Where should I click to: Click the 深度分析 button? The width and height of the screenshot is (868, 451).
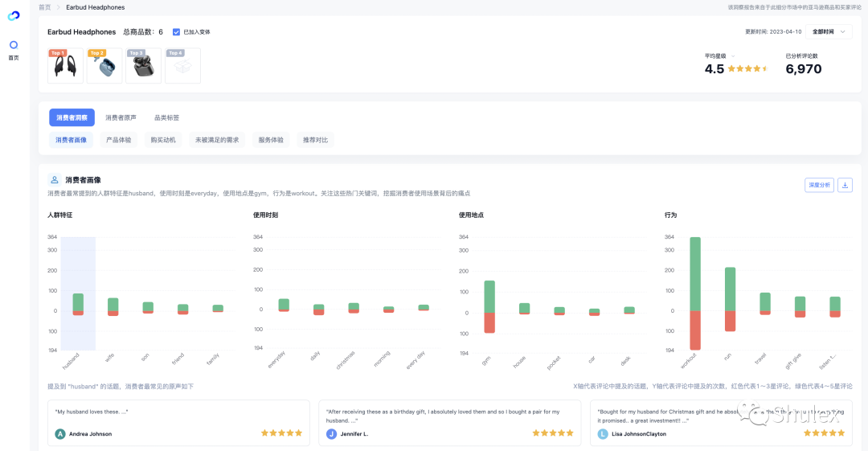click(x=819, y=185)
